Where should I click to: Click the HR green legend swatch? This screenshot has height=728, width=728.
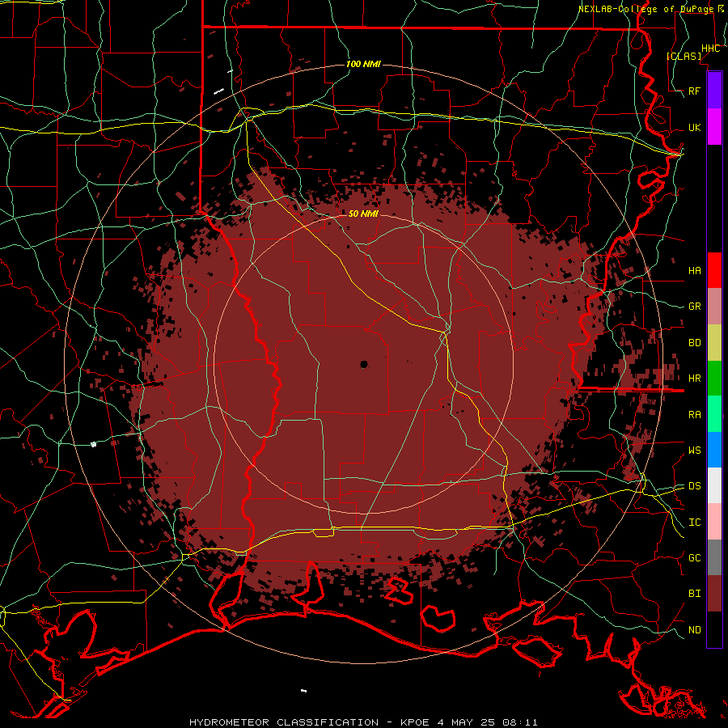coord(714,379)
